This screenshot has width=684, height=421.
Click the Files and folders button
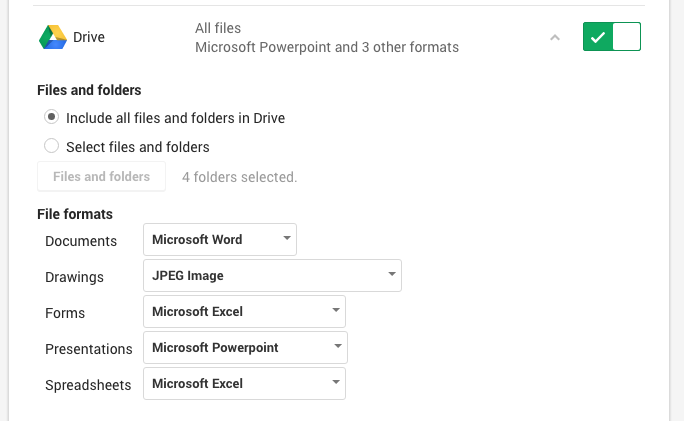101,176
